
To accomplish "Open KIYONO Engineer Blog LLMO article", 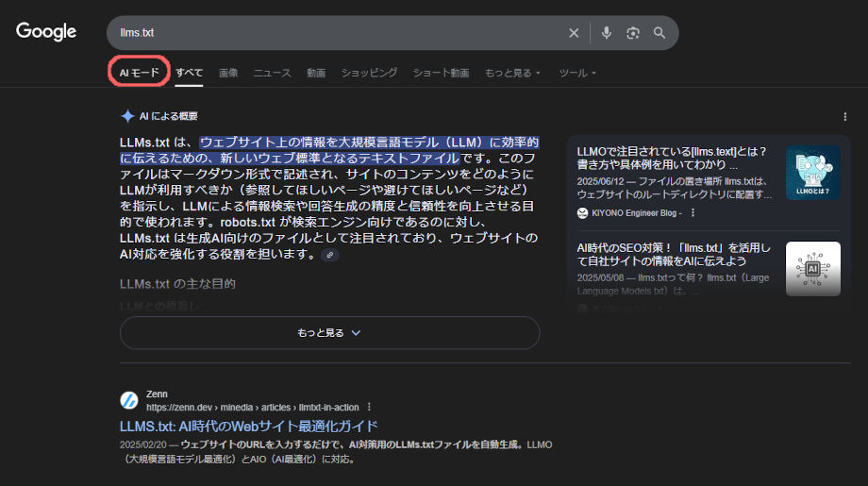I will pyautogui.click(x=672, y=158).
